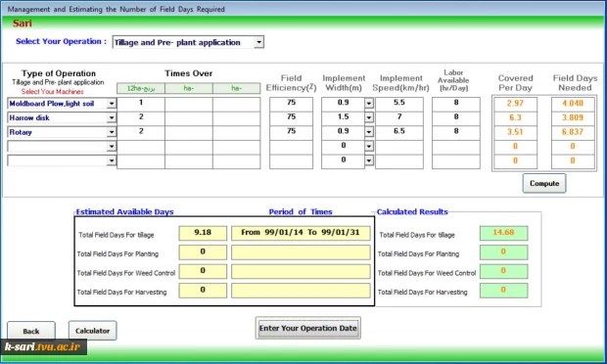The width and height of the screenshot is (607, 364).
Task: Click times over cell for Moldboard Plow
Action: pyautogui.click(x=141, y=104)
